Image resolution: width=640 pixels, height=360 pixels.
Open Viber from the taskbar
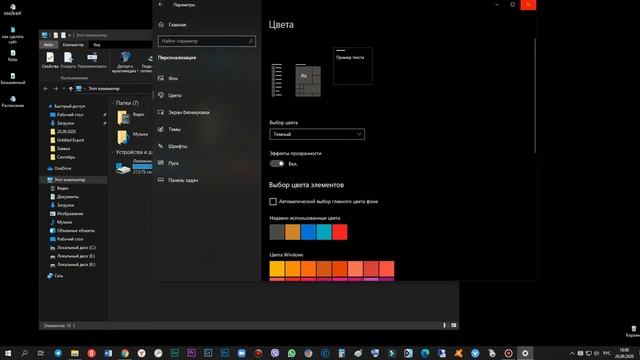(275, 353)
